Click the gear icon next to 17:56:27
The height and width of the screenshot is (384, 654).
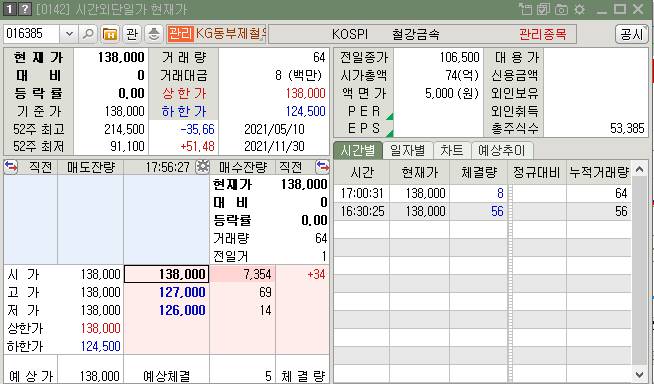203,167
